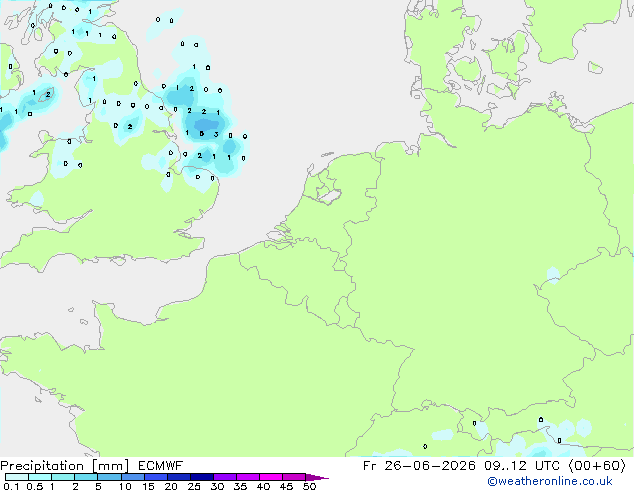Click the '15' legend scale label
Screen dimensions: 634x490
click(x=148, y=486)
